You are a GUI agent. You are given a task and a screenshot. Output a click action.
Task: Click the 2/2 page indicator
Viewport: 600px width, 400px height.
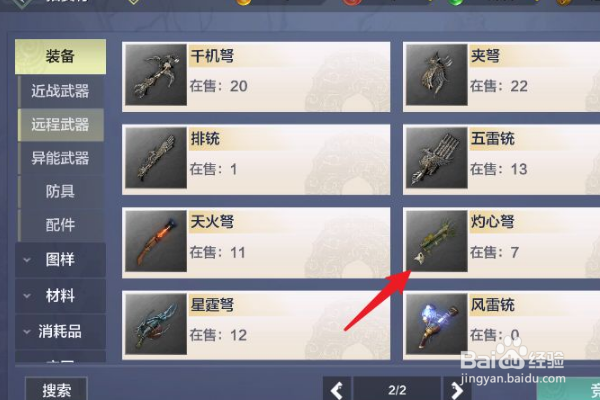(397, 390)
